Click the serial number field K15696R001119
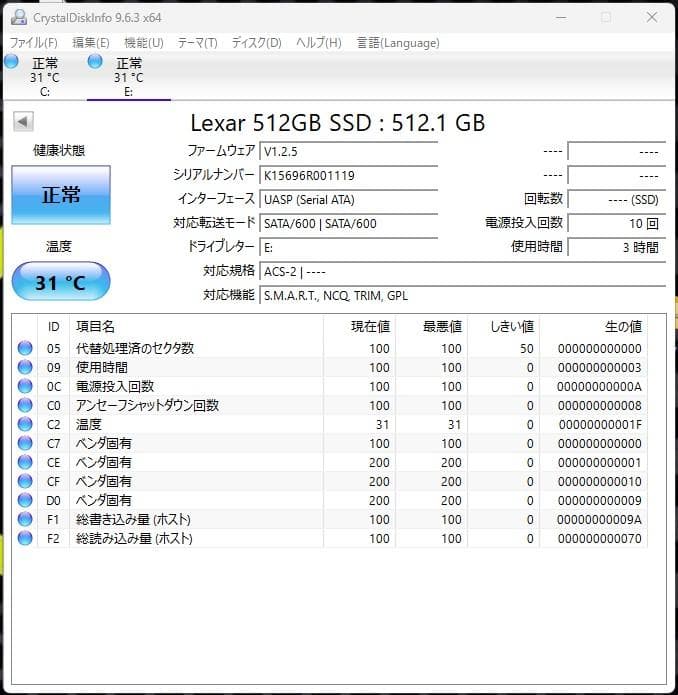Viewport: 678px width, 695px height. pyautogui.click(x=349, y=176)
